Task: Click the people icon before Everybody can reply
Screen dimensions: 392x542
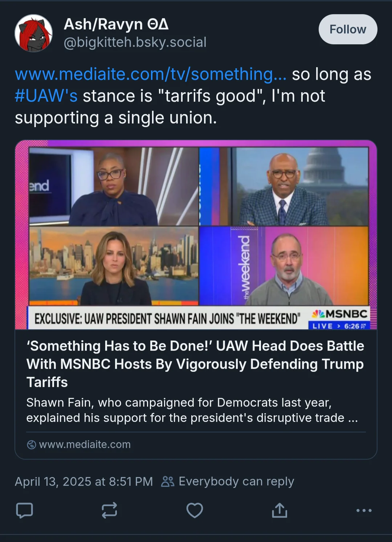Action: [x=168, y=481]
